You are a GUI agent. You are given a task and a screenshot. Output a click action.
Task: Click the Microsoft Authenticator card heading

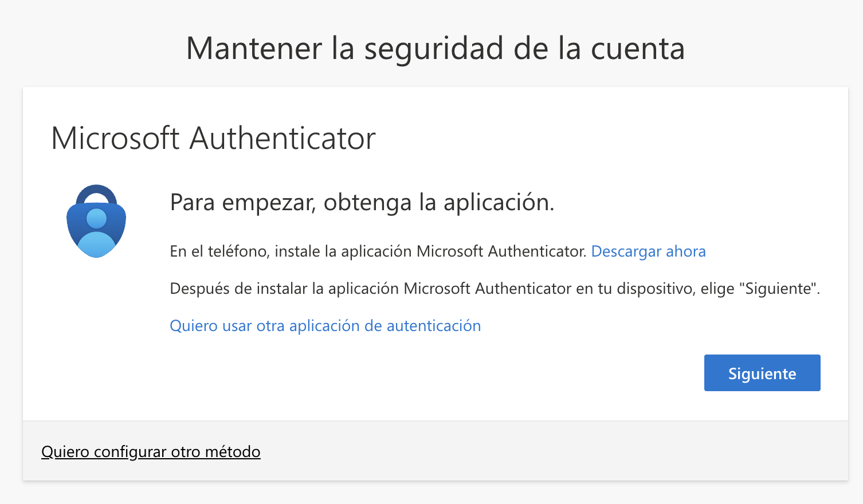(213, 139)
